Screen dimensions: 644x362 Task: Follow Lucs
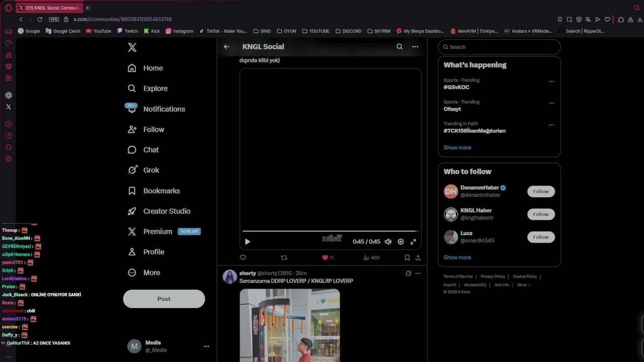point(541,237)
